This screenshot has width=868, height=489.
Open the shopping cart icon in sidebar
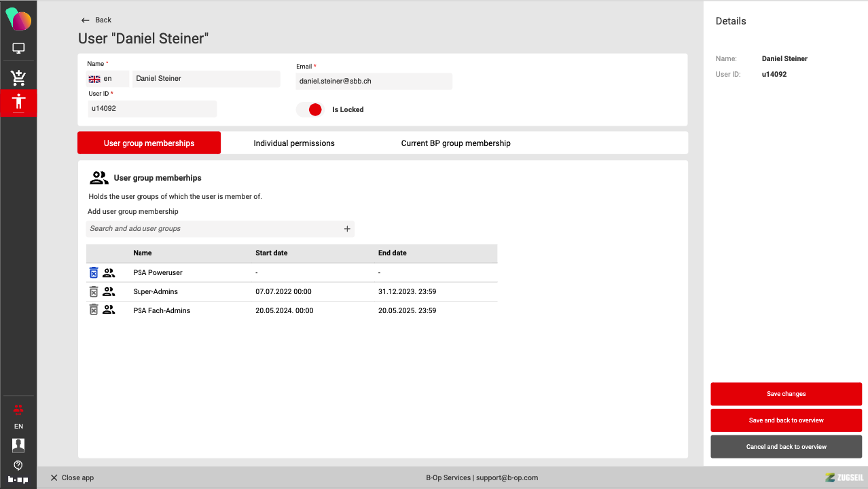(18, 77)
